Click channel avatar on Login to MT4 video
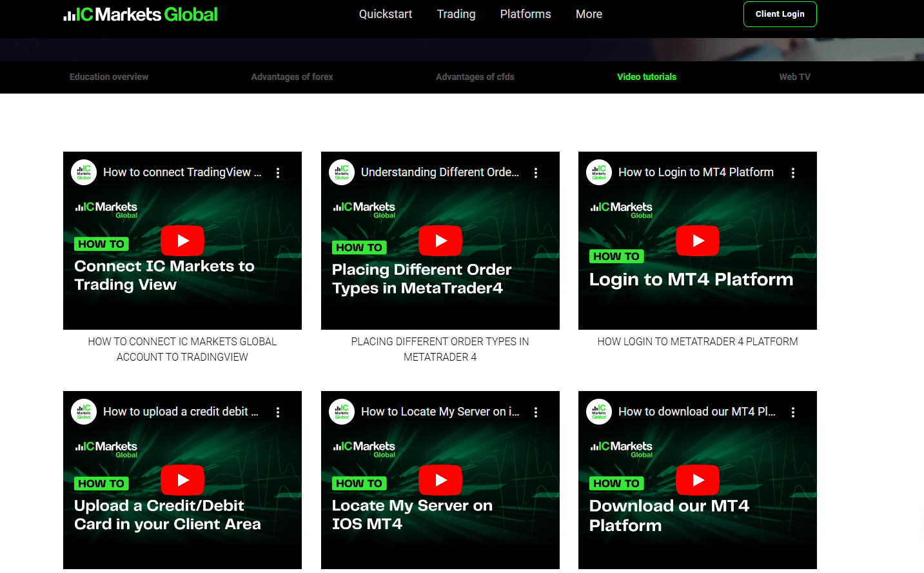924x573 pixels. point(599,172)
